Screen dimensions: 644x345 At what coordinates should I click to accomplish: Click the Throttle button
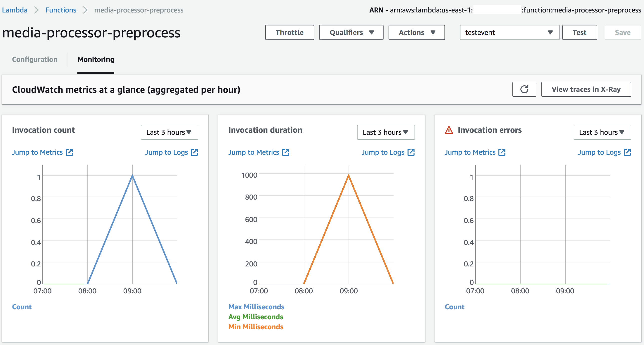pyautogui.click(x=289, y=32)
